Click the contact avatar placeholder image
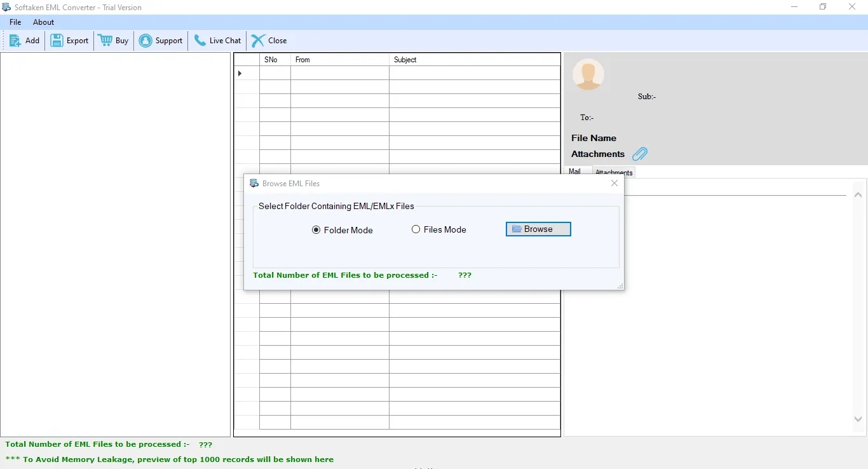The height and width of the screenshot is (469, 868). pyautogui.click(x=588, y=74)
